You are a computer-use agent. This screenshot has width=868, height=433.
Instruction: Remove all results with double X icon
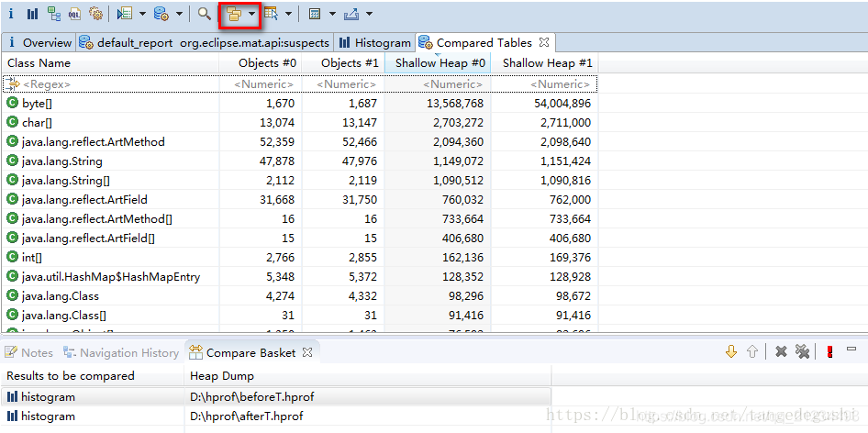click(802, 351)
